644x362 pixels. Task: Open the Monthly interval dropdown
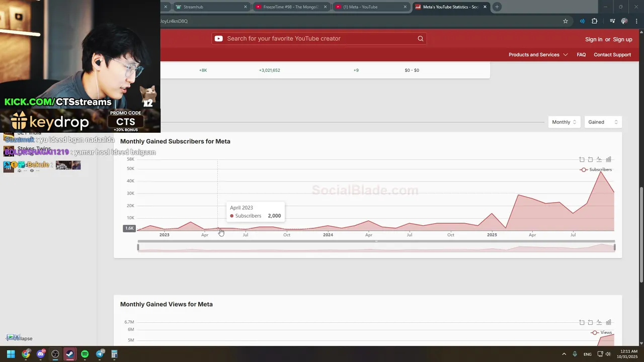(564, 122)
